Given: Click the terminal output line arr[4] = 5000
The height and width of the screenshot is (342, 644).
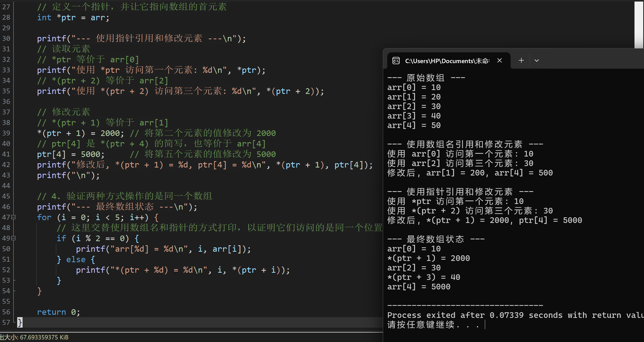Looking at the screenshot, I should click(x=418, y=286).
